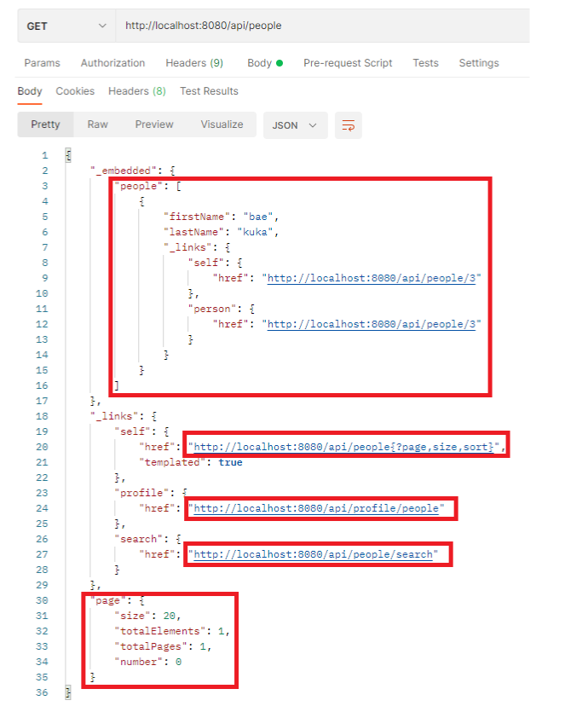588x712 pixels.
Task: Click the "_links" key on line 7
Action: 187,247
